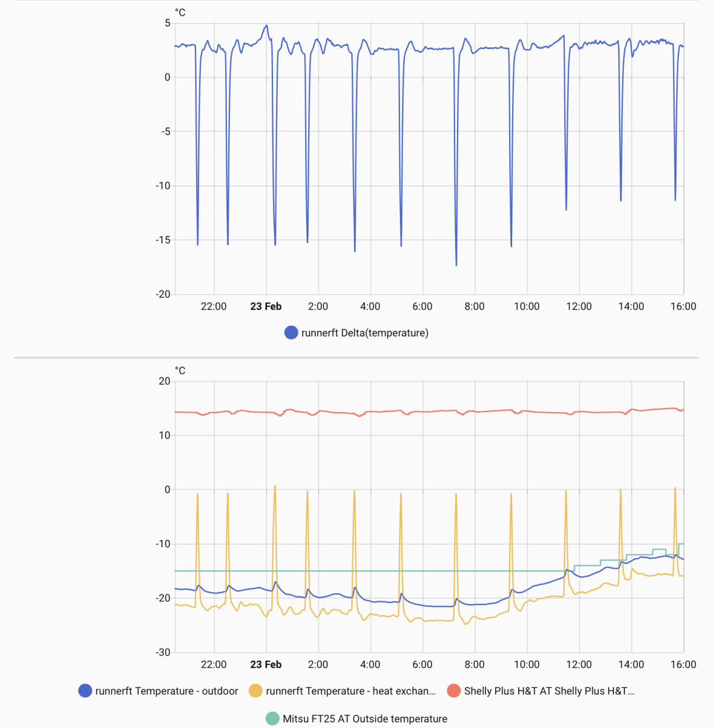Click the yellow heat exchanger legend dot
This screenshot has height=728, width=713.
click(256, 690)
